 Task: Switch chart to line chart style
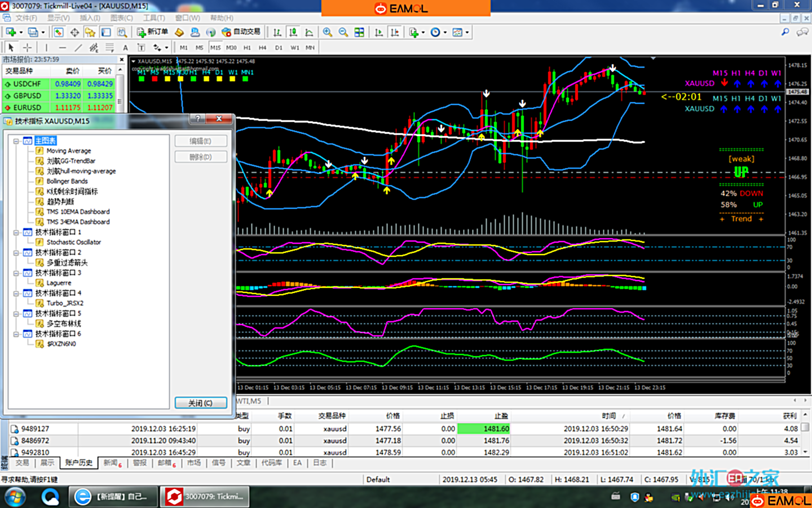309,32
